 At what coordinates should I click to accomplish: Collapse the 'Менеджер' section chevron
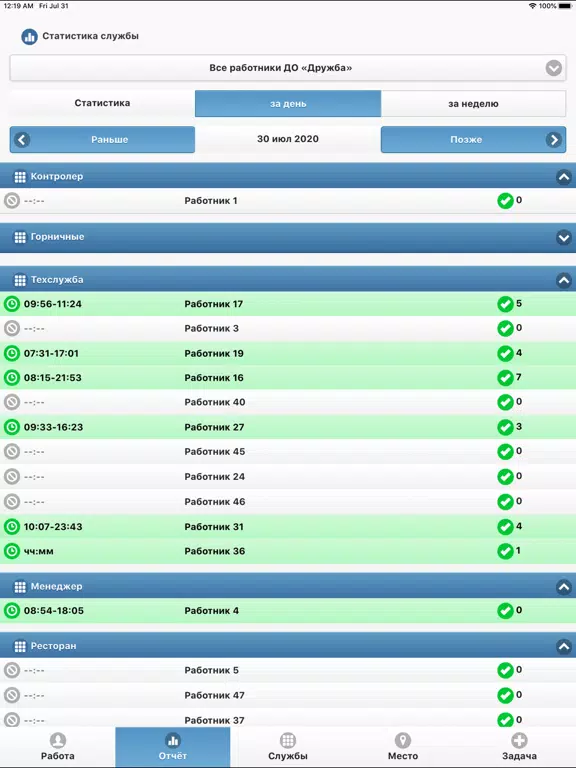pyautogui.click(x=564, y=587)
